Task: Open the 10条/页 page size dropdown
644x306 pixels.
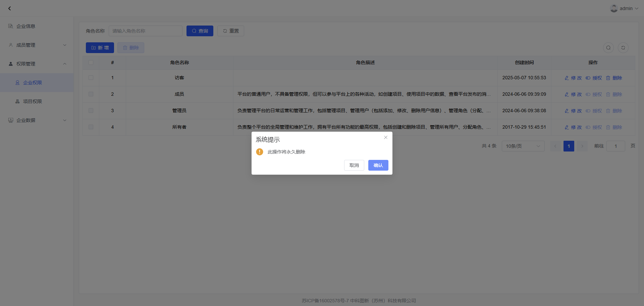Action: (x=523, y=146)
